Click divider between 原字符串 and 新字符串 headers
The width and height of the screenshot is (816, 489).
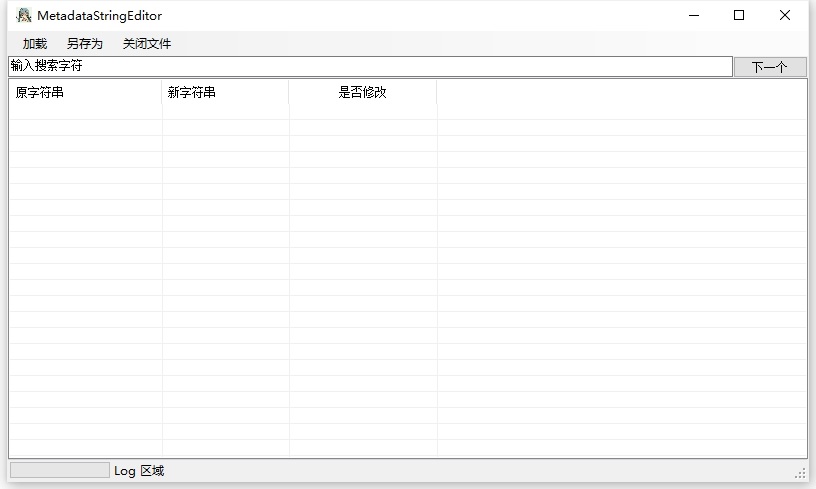point(162,92)
